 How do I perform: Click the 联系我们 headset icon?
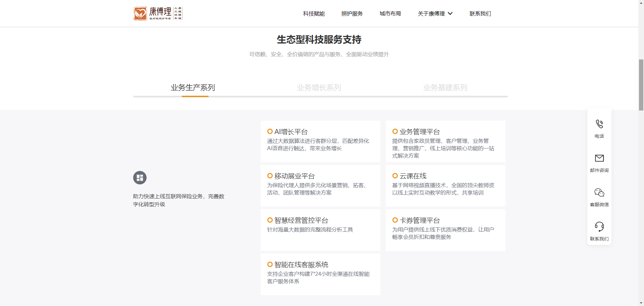pyautogui.click(x=599, y=227)
